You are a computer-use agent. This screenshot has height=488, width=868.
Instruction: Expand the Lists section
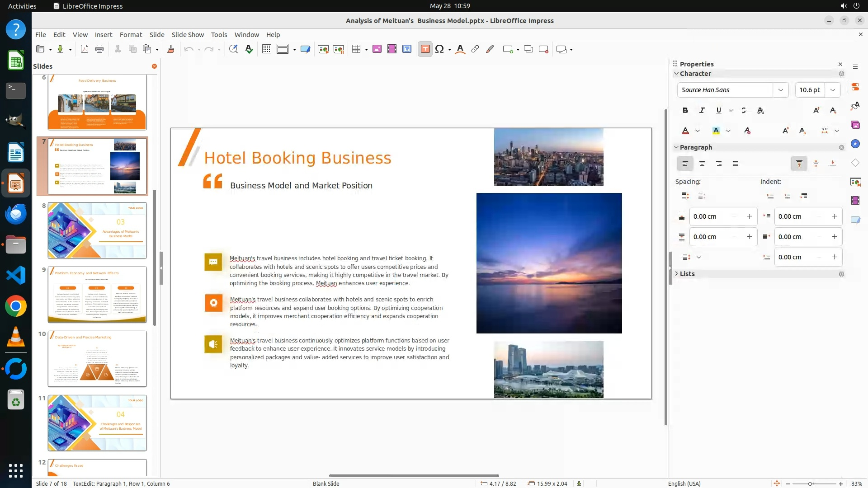(x=687, y=274)
